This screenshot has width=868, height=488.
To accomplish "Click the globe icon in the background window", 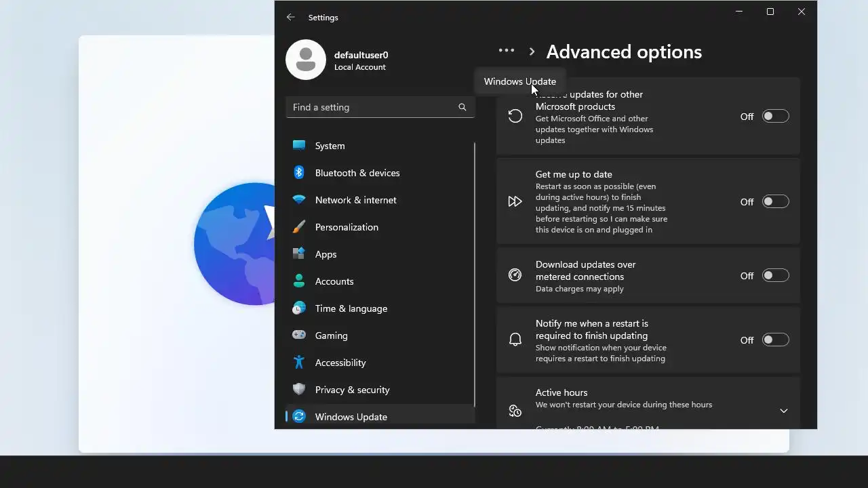I will coord(234,243).
